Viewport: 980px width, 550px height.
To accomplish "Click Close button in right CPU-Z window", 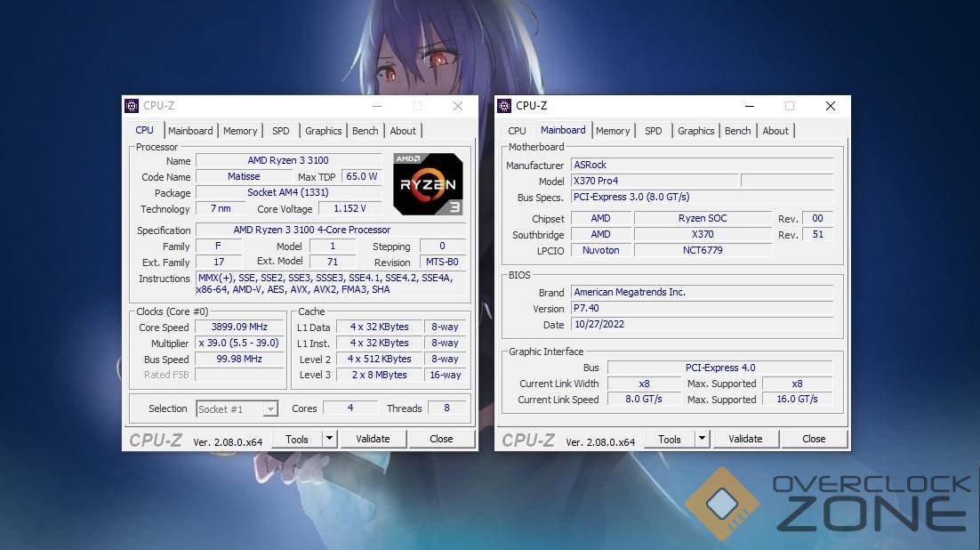I will [x=814, y=440].
